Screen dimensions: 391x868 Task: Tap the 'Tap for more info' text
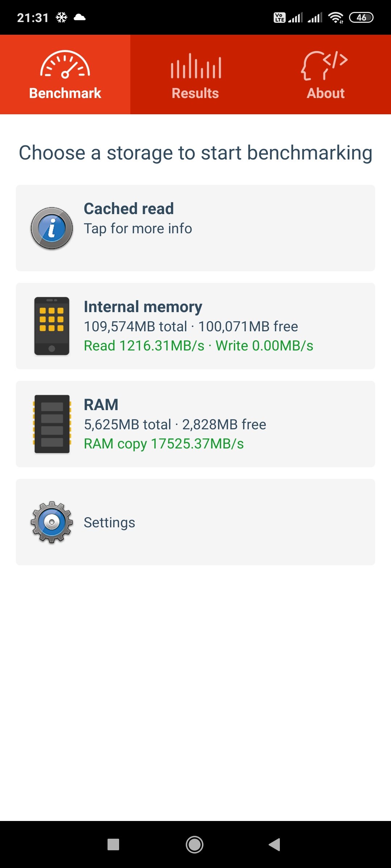point(138,229)
